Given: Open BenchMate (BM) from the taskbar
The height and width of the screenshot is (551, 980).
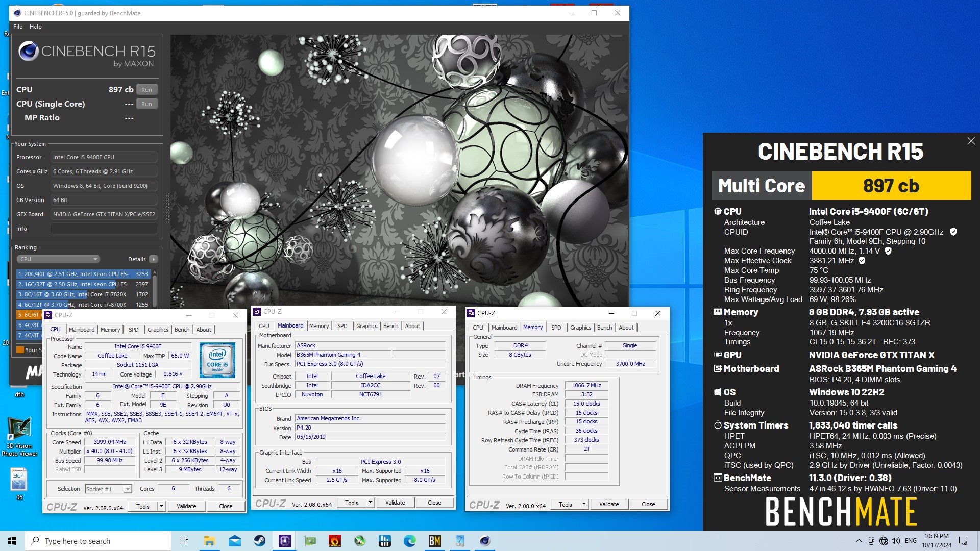Looking at the screenshot, I should (435, 541).
